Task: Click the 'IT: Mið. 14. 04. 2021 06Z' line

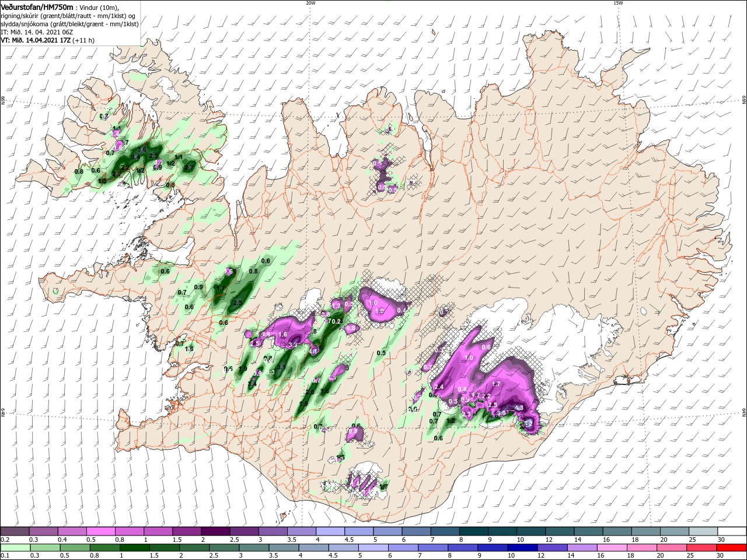Action: tap(37, 32)
